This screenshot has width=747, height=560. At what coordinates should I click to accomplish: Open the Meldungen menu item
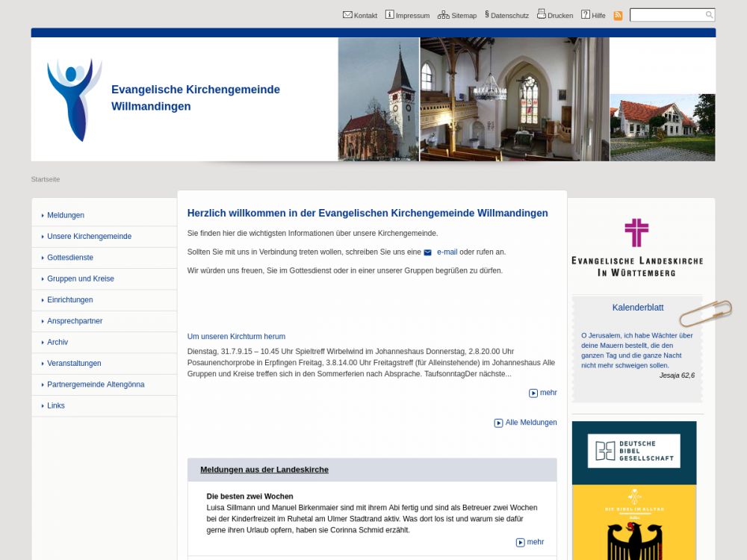[66, 215]
